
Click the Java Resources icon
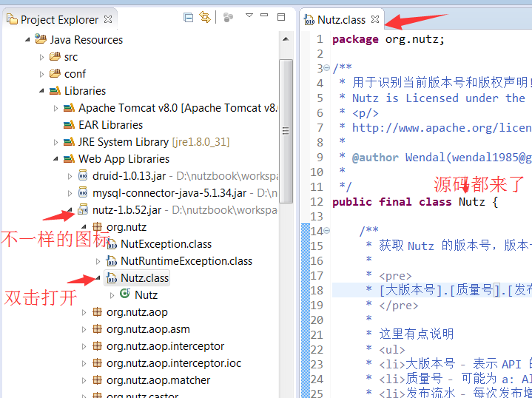[x=41, y=39]
